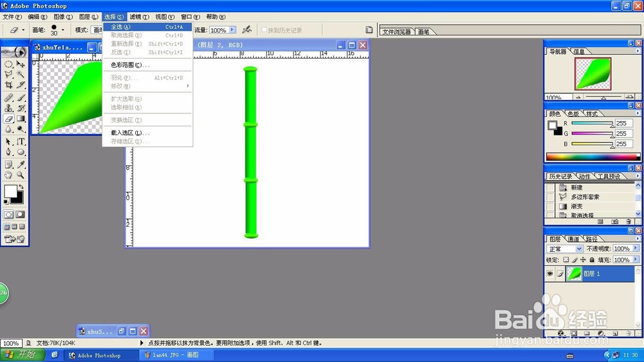Adjust the B color slider
Viewport: 644px width, 362px height.
click(x=592, y=144)
